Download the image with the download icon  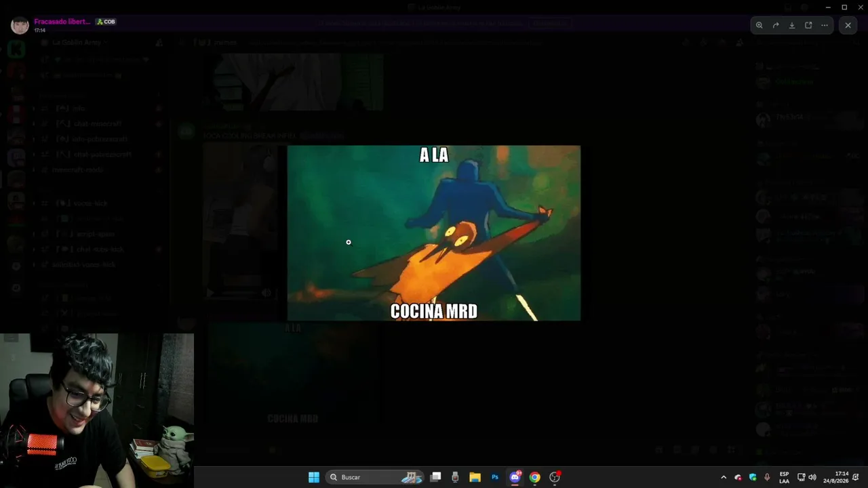(x=792, y=25)
